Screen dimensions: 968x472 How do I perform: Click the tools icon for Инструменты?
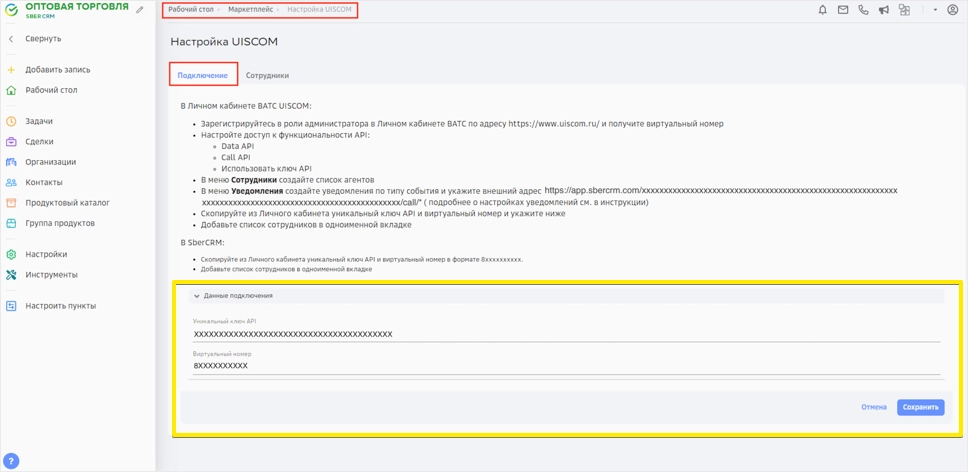pos(10,275)
